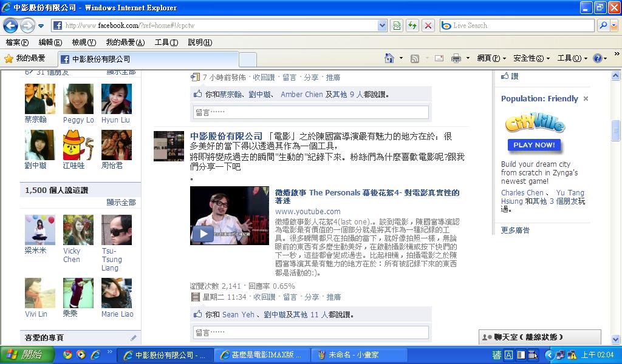Click the Live Search box
The width and height of the screenshot is (622, 364).
click(x=517, y=25)
